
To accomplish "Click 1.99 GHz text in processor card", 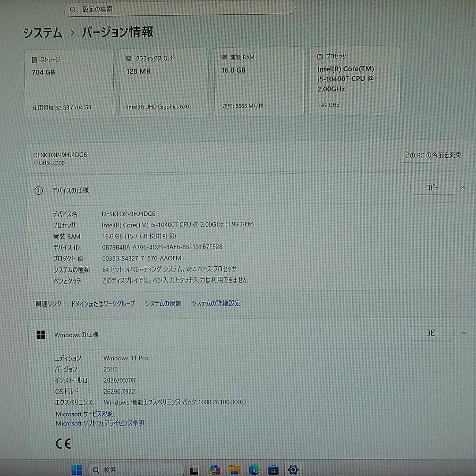I will click(328, 105).
